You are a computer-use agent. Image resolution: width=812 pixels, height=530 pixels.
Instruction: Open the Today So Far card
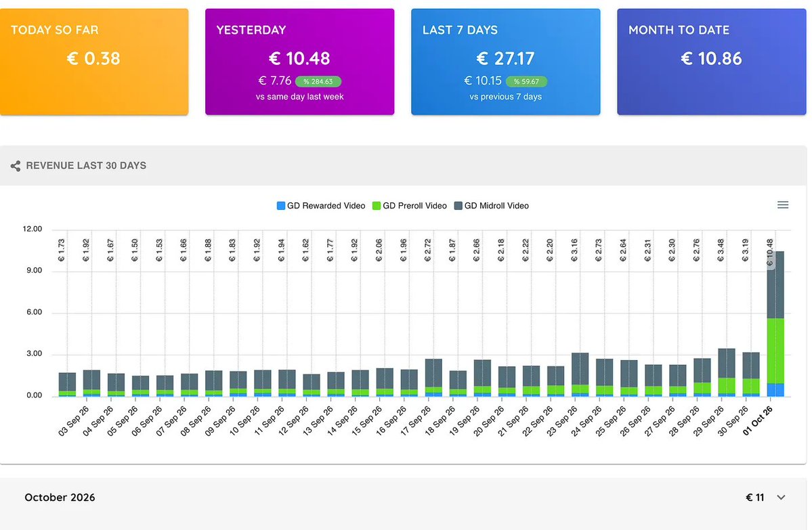point(93,62)
